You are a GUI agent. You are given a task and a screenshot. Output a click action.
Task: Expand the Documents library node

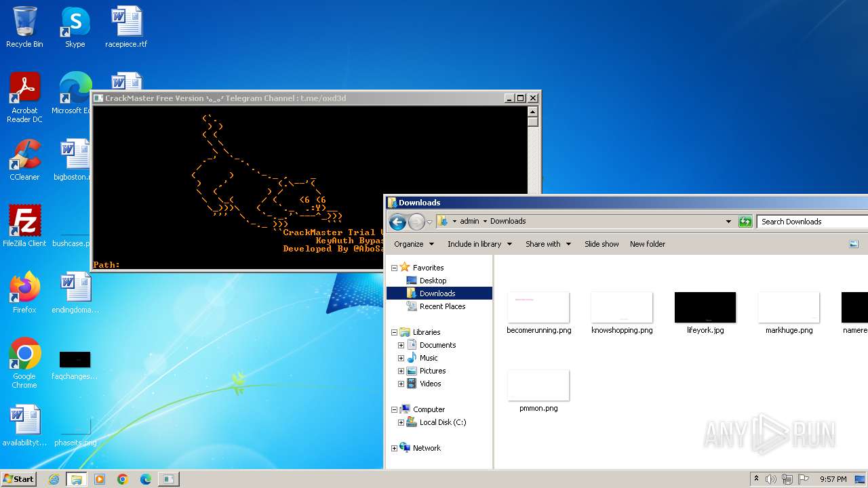401,345
